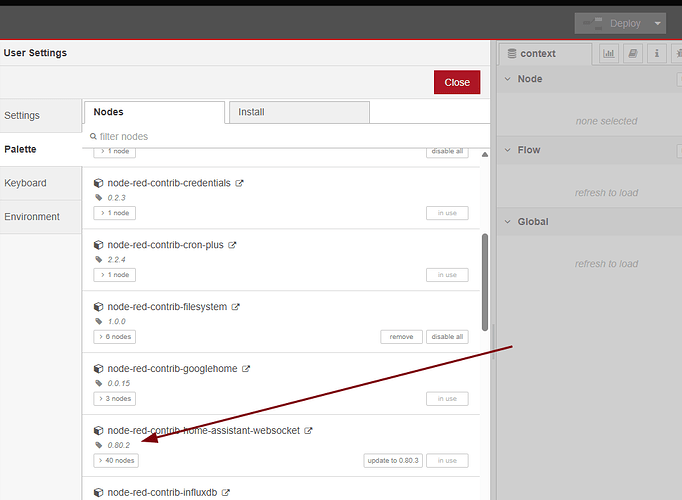
Task: Open the Environment settings section
Action: (32, 216)
